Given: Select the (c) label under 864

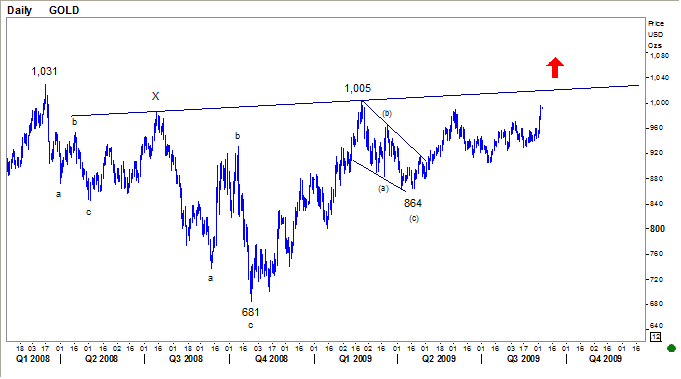Looking at the screenshot, I should point(413,218).
